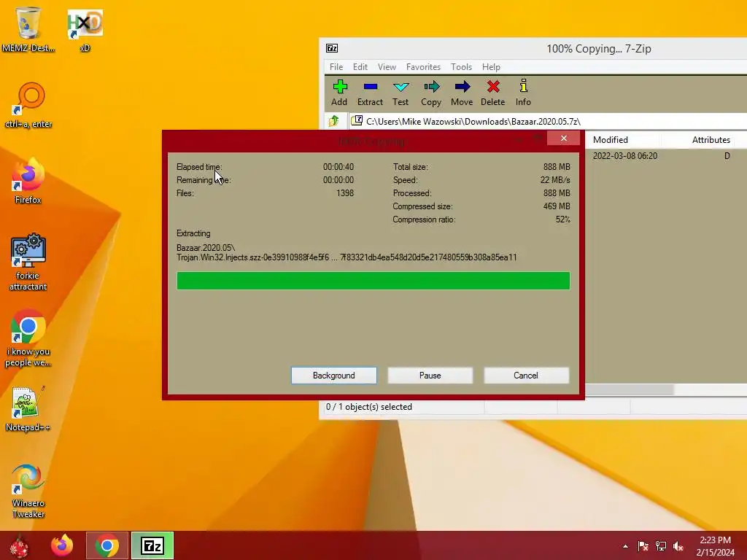The height and width of the screenshot is (560, 747).
Task: Click the Copy toolbar icon in 7-Zip
Action: pos(431,93)
